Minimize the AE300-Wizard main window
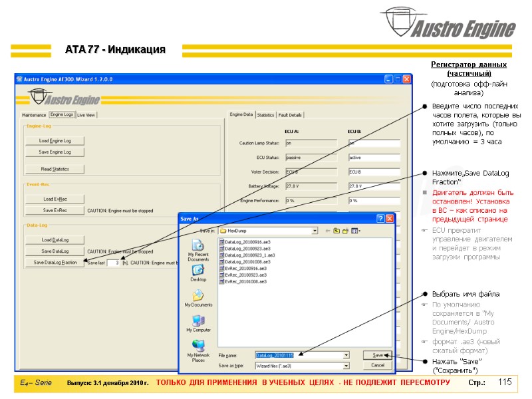 388,79
